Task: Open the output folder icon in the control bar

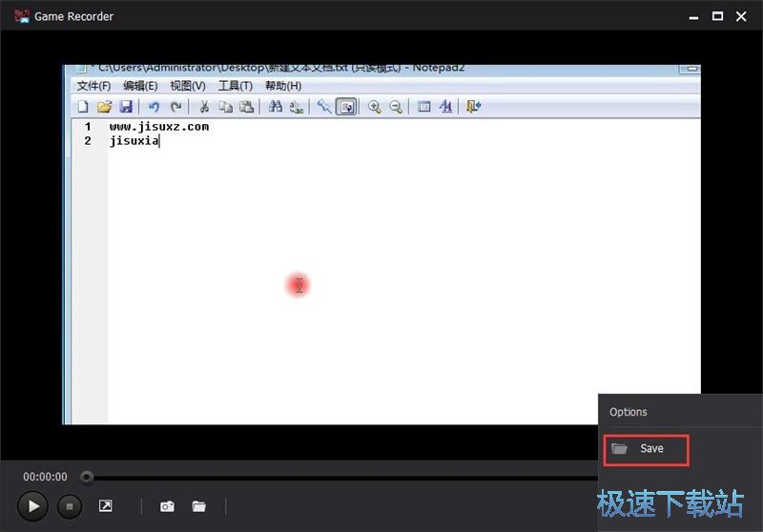Action: coord(198,506)
